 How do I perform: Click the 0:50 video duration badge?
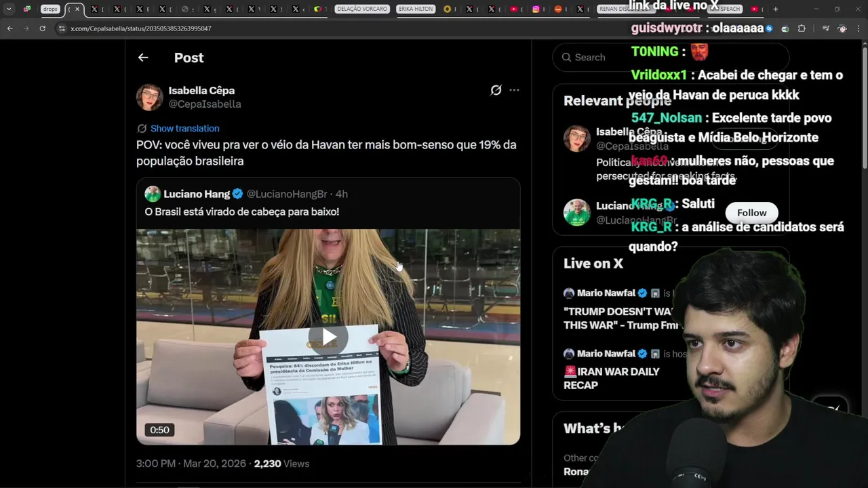click(159, 430)
